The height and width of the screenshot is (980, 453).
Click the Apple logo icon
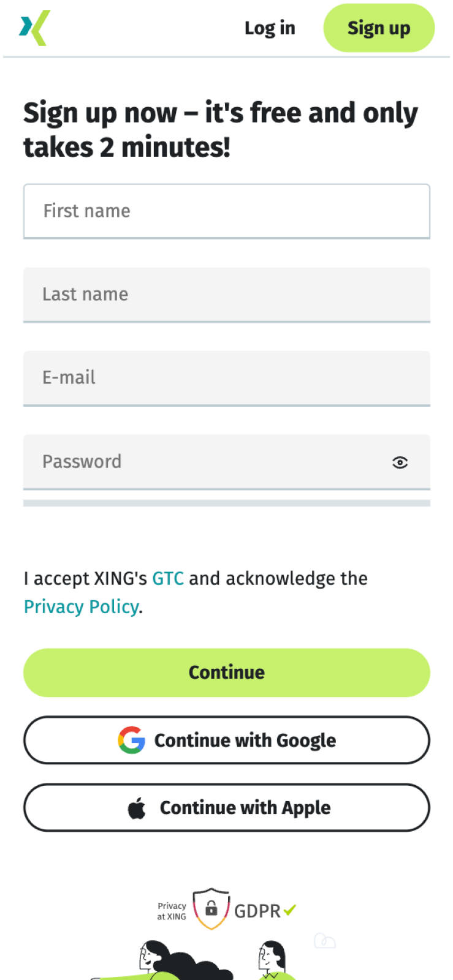point(137,807)
